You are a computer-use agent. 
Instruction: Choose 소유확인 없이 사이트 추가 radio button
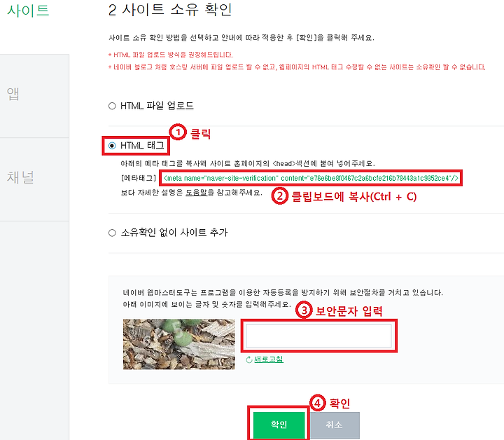[x=112, y=233]
